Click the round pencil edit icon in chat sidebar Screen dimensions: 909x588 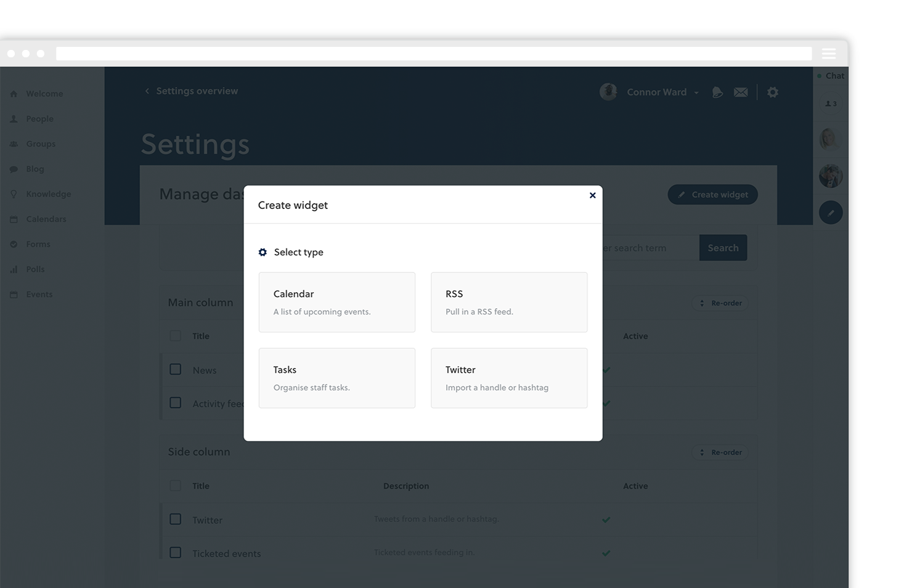831,213
